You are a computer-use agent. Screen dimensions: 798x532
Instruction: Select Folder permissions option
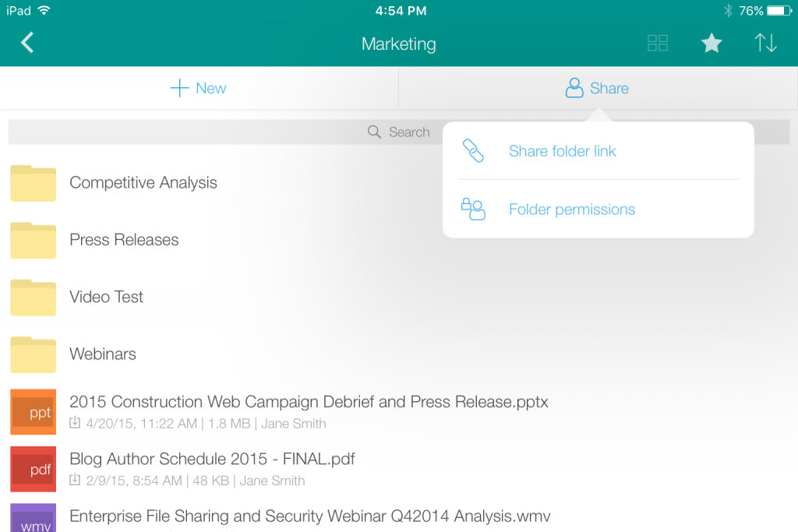[571, 210]
